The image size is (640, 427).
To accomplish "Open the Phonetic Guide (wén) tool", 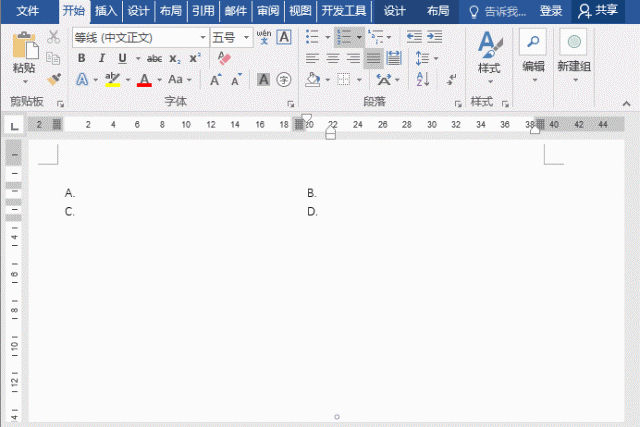I will pos(264,37).
